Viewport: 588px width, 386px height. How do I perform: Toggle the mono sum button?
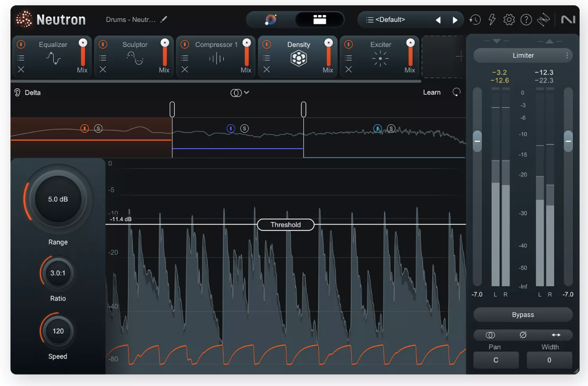coord(490,335)
